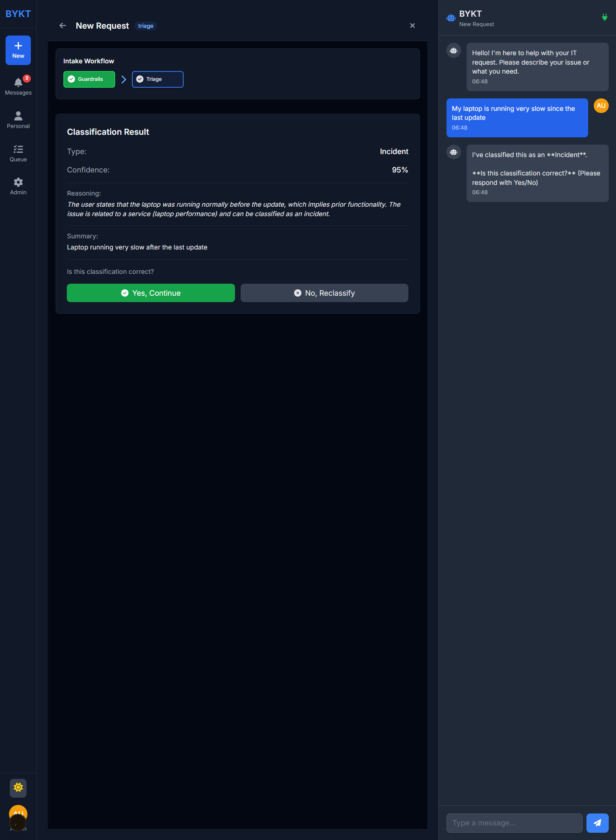Click the New request plus button

pyautogui.click(x=18, y=50)
